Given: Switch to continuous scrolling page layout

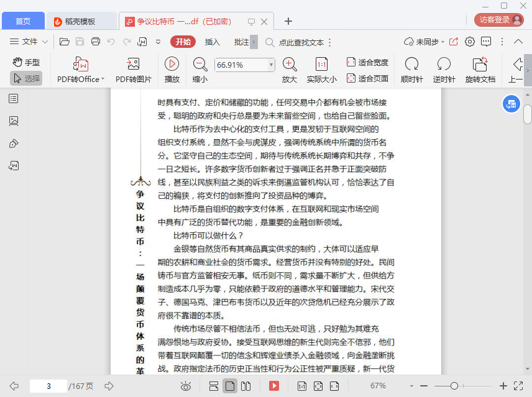Looking at the screenshot, I should (x=213, y=386).
